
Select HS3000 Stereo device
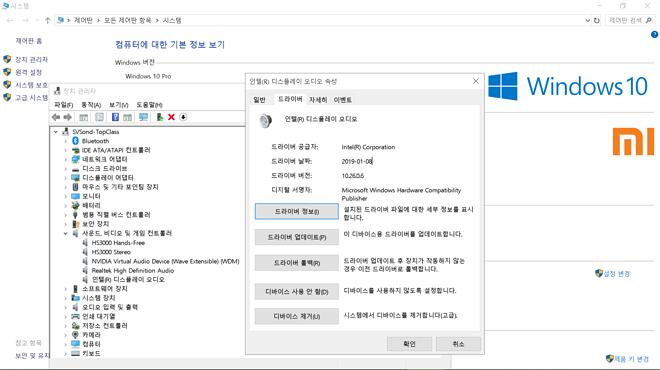111,252
